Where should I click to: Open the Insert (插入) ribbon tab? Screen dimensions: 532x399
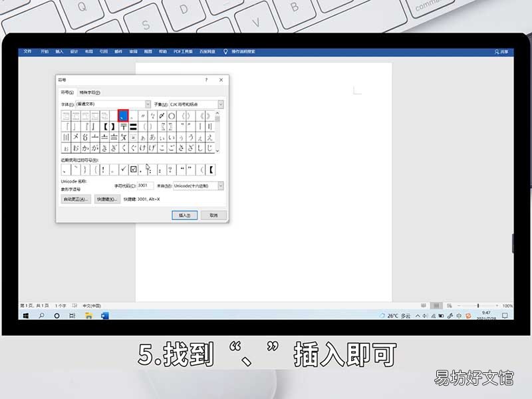click(x=59, y=52)
